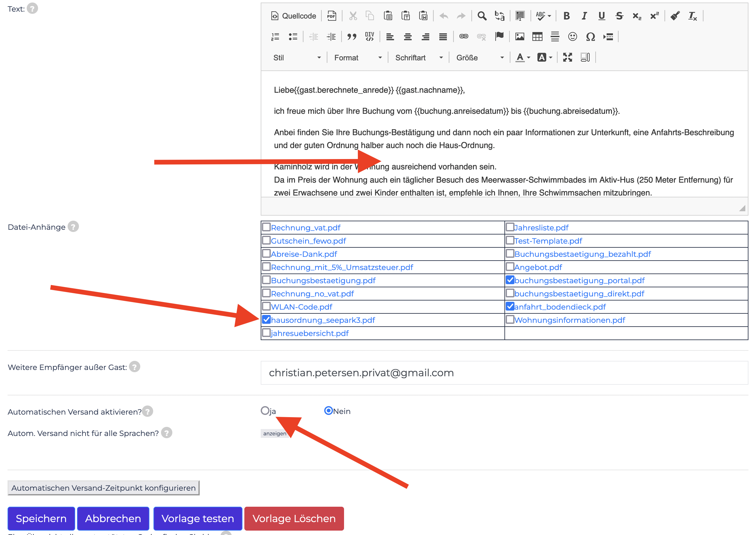Export the text as PDF
Screen dimensions: 756x535
click(331, 16)
